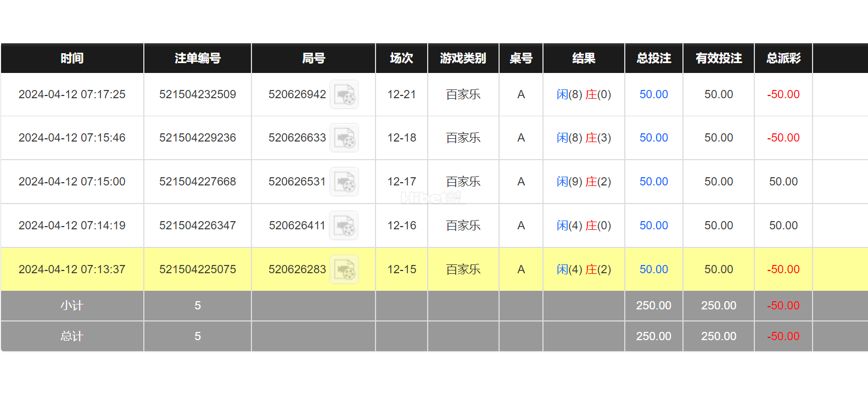Open total bet 50.00 link for order 521504229236

tap(654, 138)
